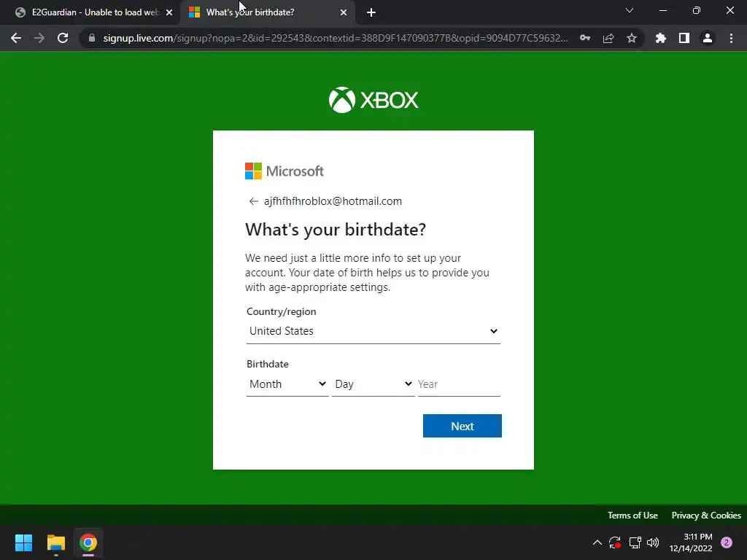Click the Microsoft logo
The image size is (747, 560).
285,171
